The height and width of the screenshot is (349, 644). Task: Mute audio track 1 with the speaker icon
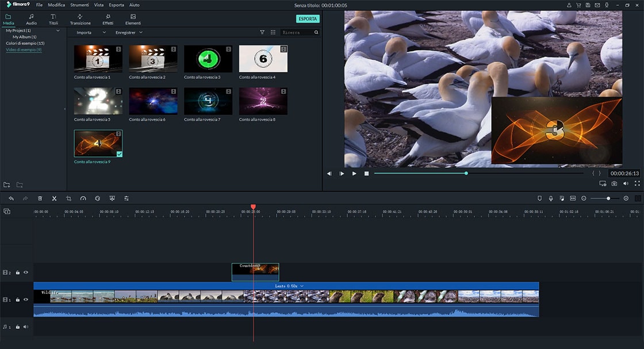pyautogui.click(x=26, y=327)
